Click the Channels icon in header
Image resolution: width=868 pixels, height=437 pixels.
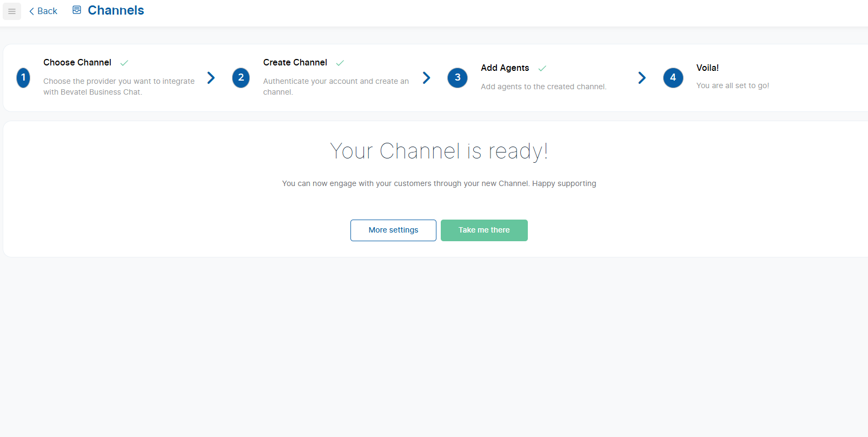coord(77,10)
